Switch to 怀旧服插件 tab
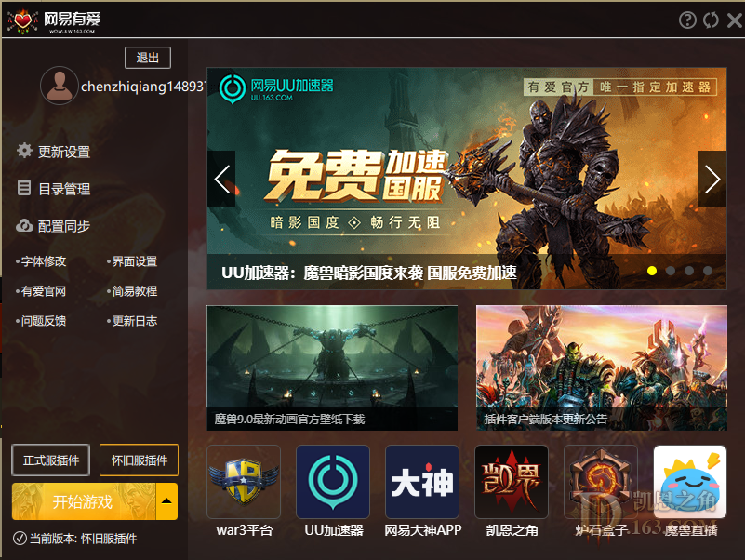 click(x=139, y=460)
